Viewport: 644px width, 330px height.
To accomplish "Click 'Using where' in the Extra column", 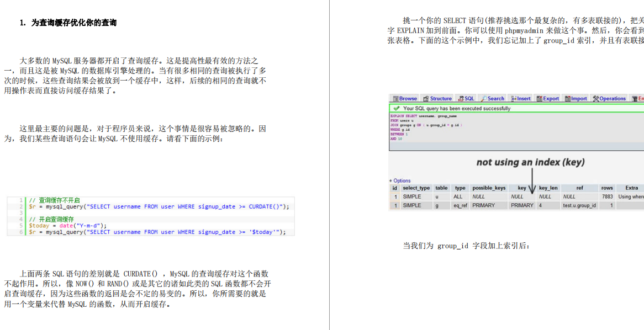I will click(631, 197).
